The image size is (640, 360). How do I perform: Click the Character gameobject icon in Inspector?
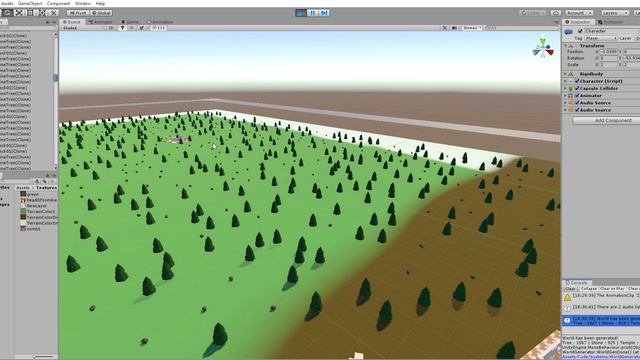coord(569,32)
